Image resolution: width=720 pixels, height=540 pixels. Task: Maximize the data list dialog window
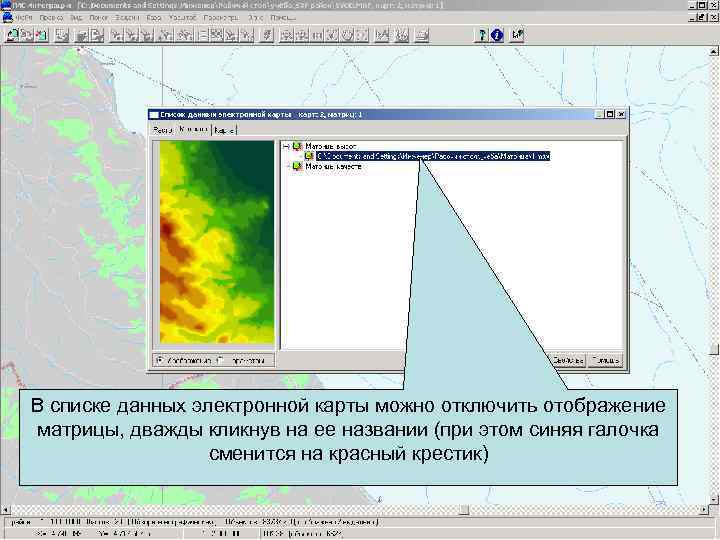pos(610,114)
